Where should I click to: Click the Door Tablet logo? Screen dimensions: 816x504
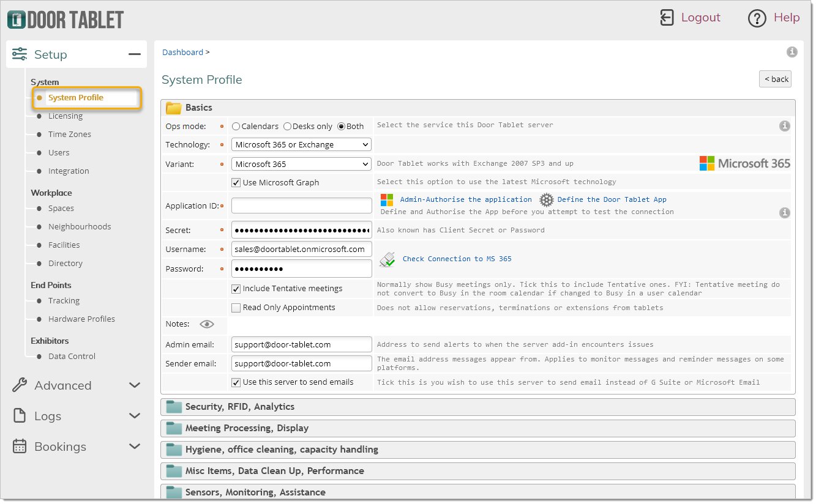pos(66,20)
